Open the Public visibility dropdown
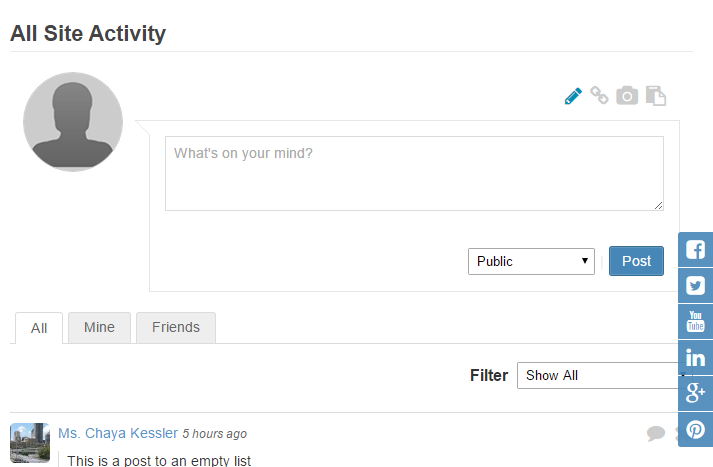Viewport: 713px width, 467px height. (x=531, y=261)
